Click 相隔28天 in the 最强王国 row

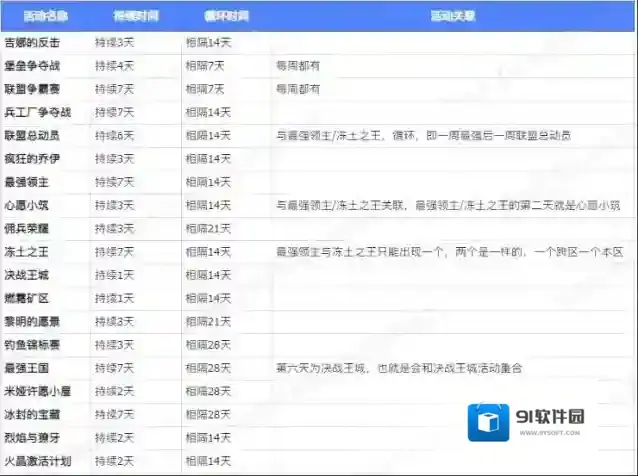pos(208,368)
